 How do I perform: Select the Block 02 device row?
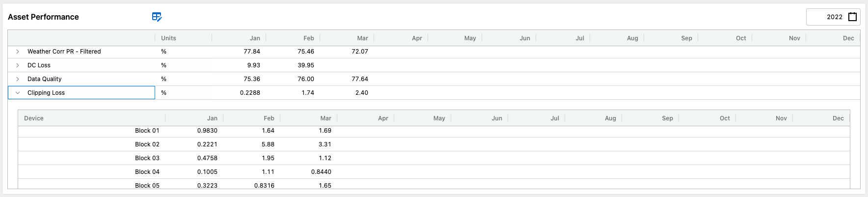click(147, 144)
